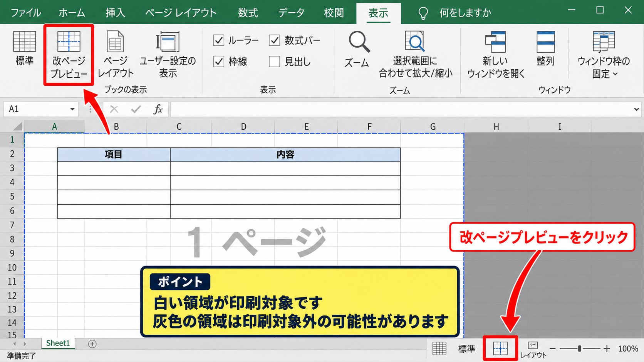Click the 項目 header cell
The image size is (644, 362).
114,155
